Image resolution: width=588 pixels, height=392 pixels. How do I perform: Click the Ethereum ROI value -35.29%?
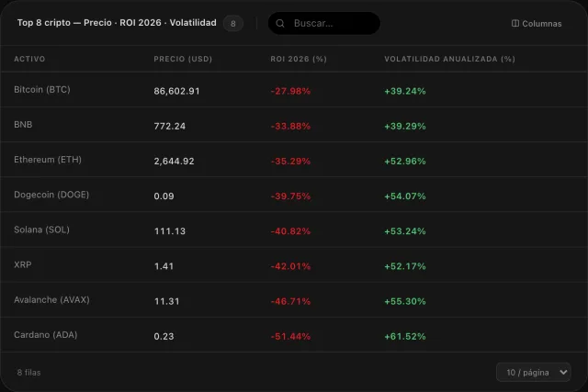click(x=290, y=162)
